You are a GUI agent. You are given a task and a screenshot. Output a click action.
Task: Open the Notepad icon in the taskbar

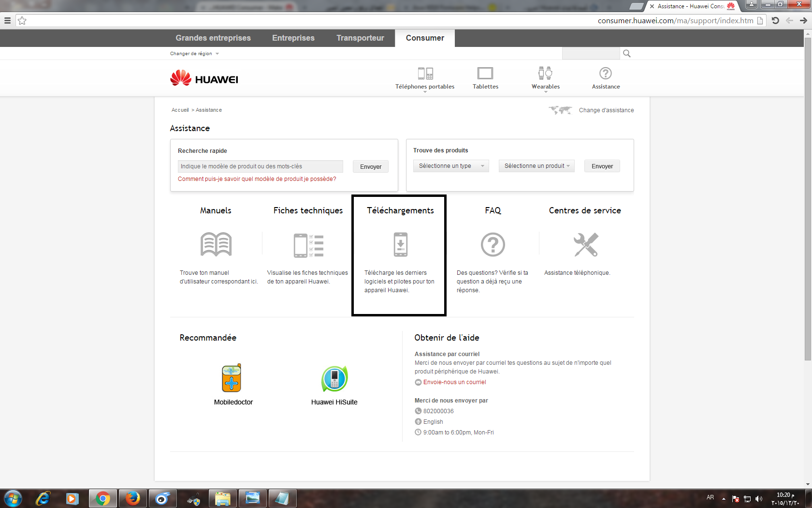(x=282, y=498)
